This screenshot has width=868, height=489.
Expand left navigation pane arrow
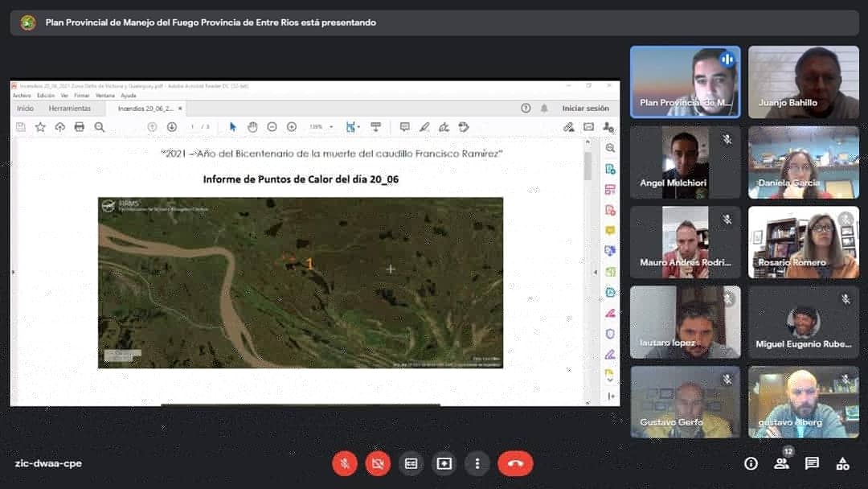click(14, 272)
